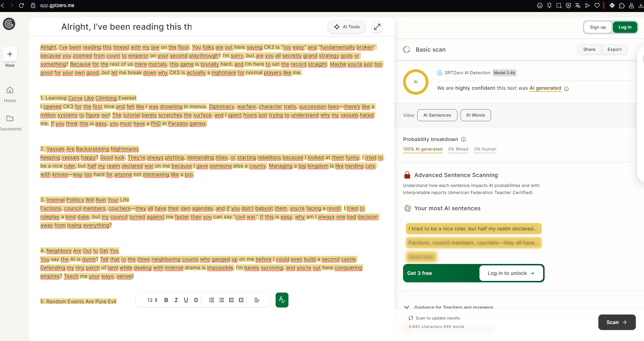The image size is (644, 341).
Task: Click the Get 3 free label
Action: point(420,273)
